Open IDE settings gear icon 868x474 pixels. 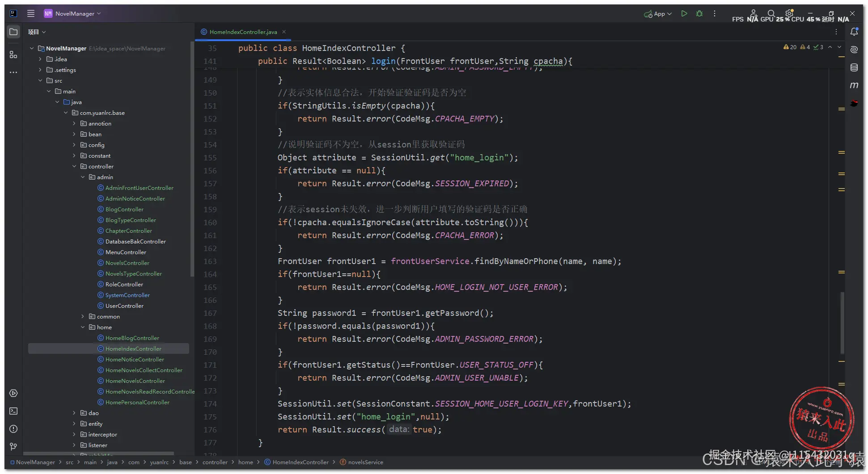[x=789, y=13]
